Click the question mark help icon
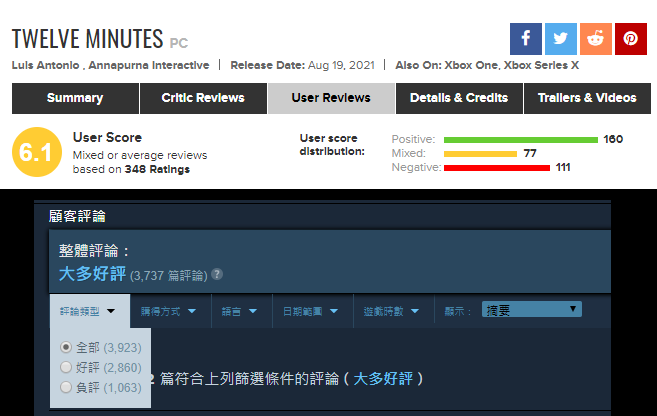 tap(217, 274)
